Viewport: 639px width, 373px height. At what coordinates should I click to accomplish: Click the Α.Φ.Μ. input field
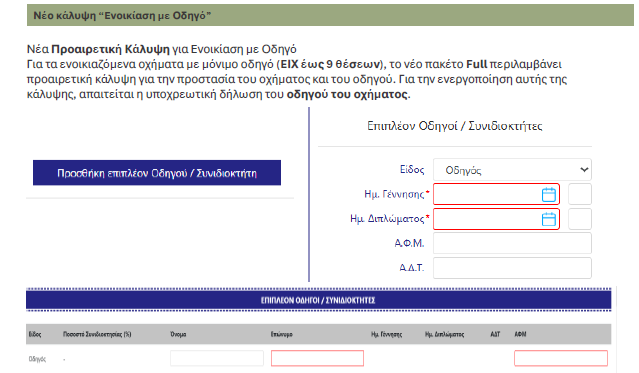(512, 243)
